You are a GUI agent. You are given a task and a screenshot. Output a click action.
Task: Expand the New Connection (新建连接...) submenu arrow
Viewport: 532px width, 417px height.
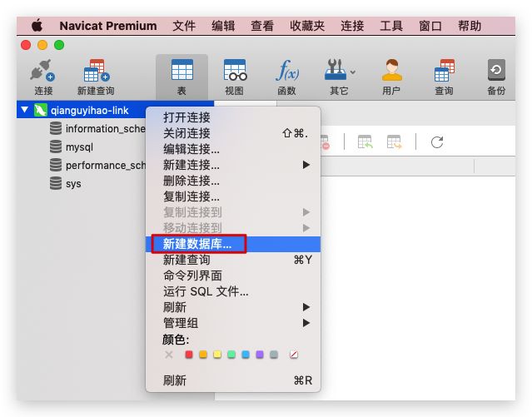pyautogui.click(x=306, y=165)
